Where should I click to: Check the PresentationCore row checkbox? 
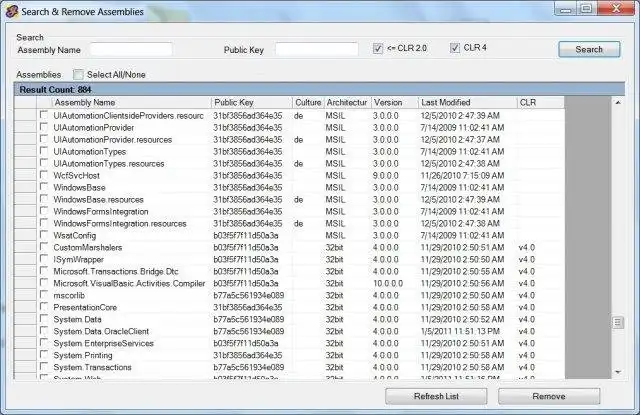pos(44,307)
